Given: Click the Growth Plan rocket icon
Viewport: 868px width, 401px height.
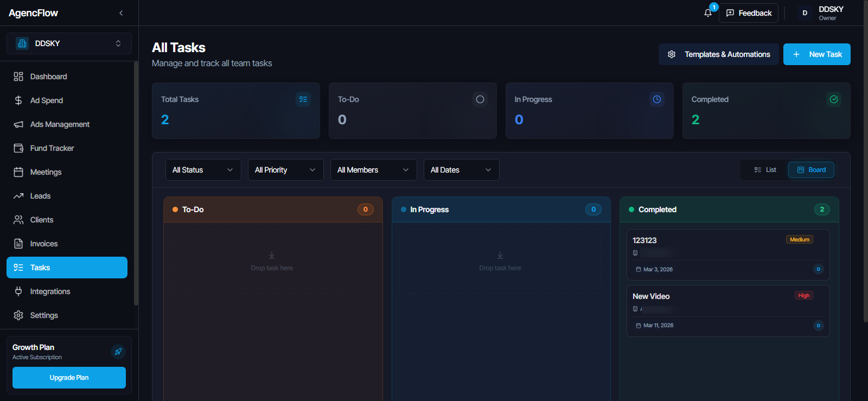Looking at the screenshot, I should pyautogui.click(x=118, y=352).
